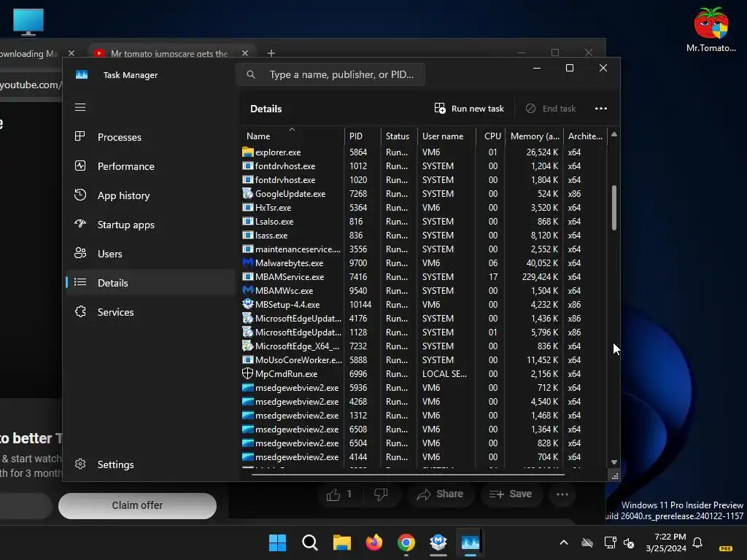Click the End task button
This screenshot has width=747, height=560.
tap(551, 109)
